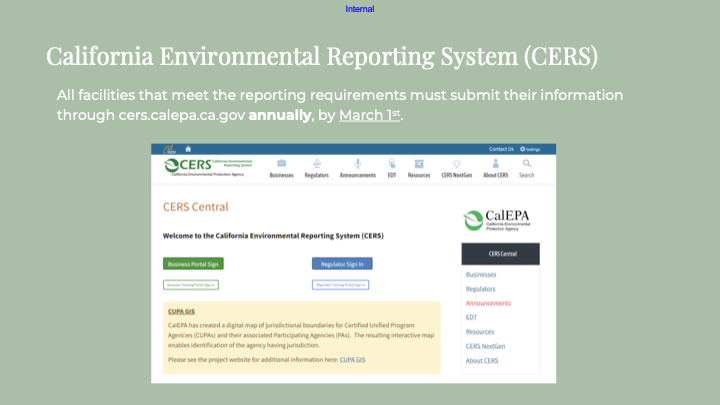Click the Internal label at top
Image resolution: width=720 pixels, height=405 pixels.
click(x=360, y=9)
